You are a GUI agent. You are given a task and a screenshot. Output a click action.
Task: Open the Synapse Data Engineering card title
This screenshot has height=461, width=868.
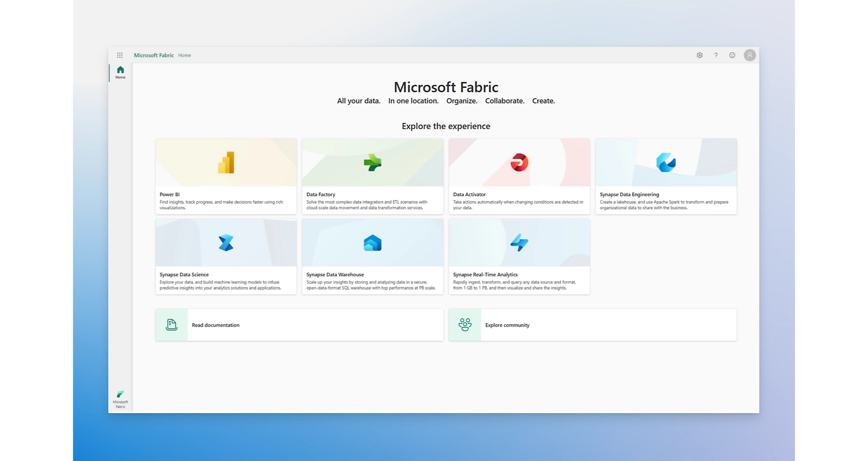tap(629, 194)
